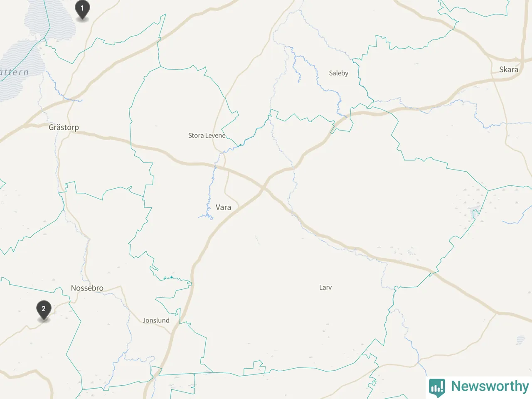This screenshot has width=532, height=399.
Task: Click the Stora Levene label
Action: pyautogui.click(x=207, y=135)
